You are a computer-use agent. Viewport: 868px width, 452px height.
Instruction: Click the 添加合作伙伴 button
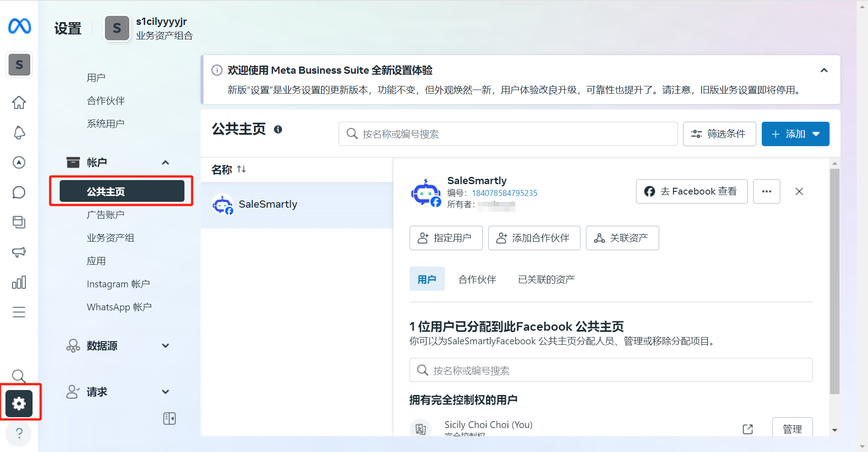pyautogui.click(x=534, y=238)
